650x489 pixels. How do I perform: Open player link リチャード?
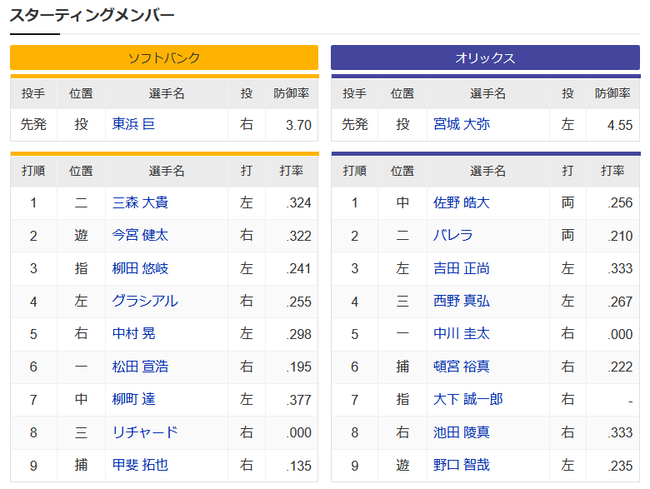(145, 432)
